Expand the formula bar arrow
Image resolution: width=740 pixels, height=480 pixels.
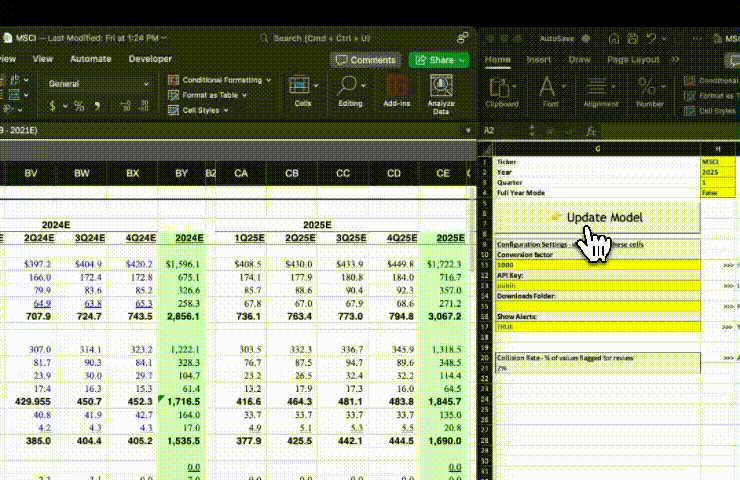[x=468, y=130]
